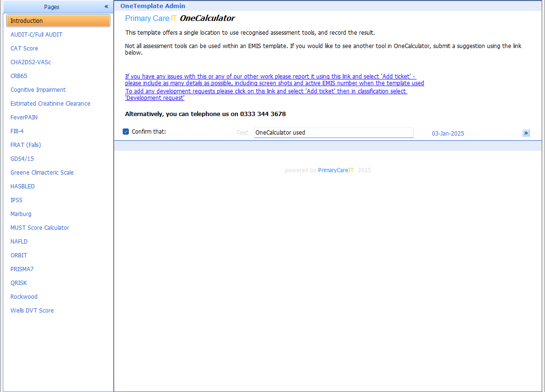Navigate to the FeverPAIN page

coord(24,118)
